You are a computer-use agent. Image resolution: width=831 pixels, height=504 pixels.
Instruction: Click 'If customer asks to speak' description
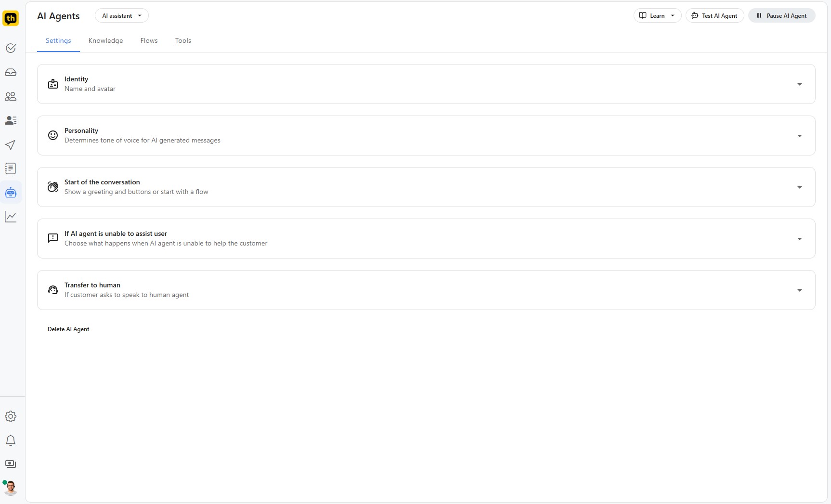[x=127, y=295]
